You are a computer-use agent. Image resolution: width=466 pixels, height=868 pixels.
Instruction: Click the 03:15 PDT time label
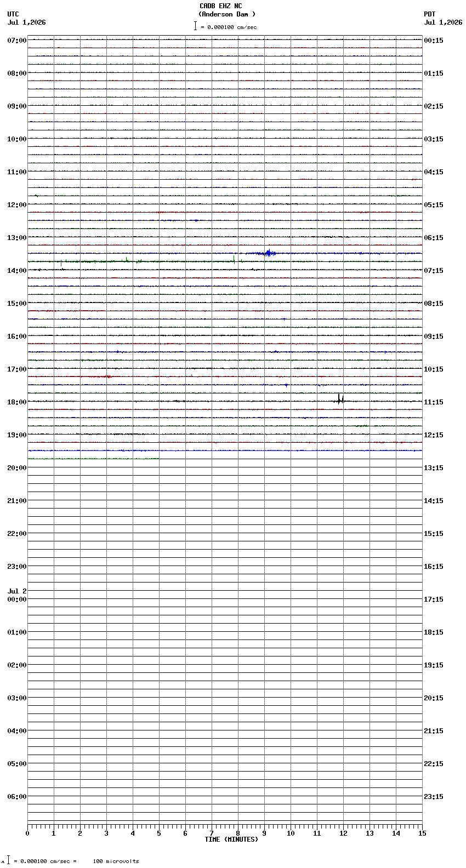pyautogui.click(x=434, y=139)
